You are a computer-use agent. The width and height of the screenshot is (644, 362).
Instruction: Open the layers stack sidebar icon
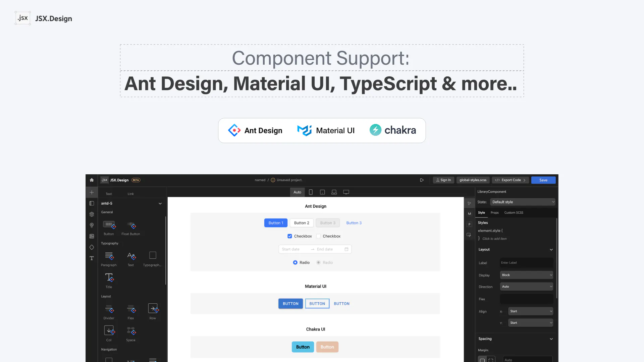92,214
